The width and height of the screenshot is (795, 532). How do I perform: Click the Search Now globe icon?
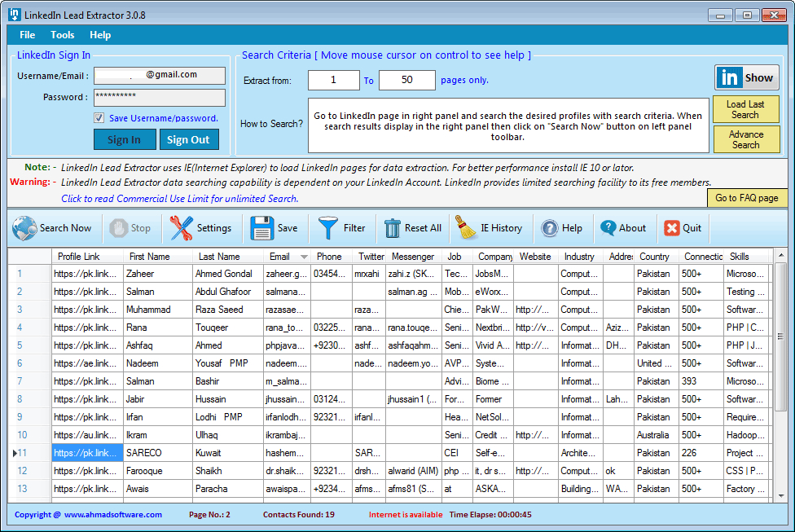point(24,228)
